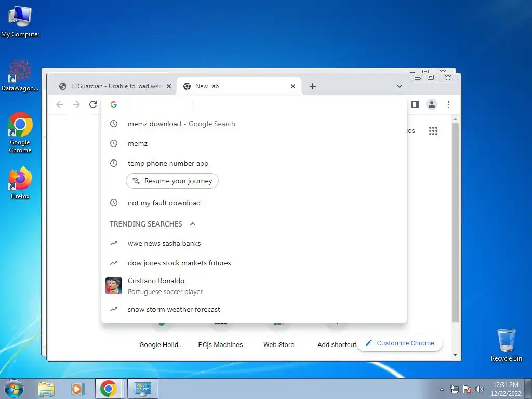
Task: Select the 'memz' history suggestion
Action: click(254, 143)
